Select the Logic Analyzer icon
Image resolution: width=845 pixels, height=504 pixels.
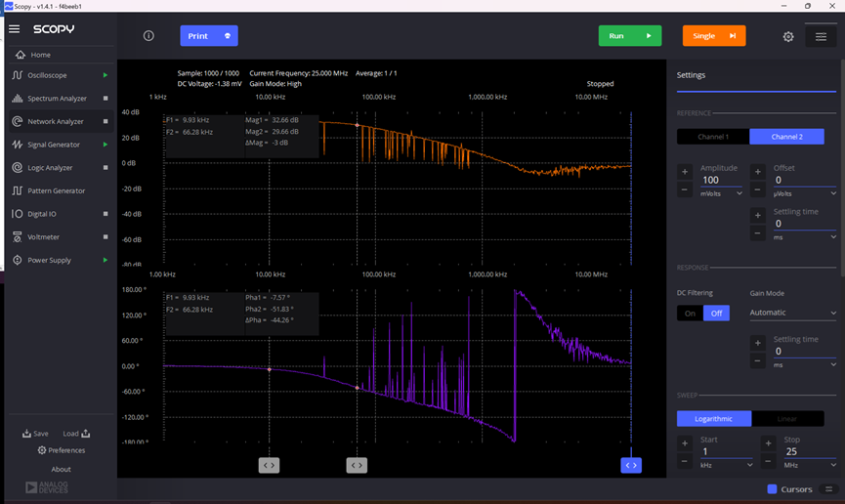18,168
